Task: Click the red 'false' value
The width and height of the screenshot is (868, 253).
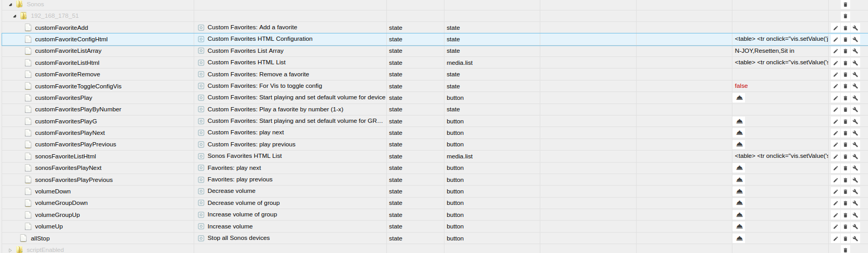Action: (741, 86)
